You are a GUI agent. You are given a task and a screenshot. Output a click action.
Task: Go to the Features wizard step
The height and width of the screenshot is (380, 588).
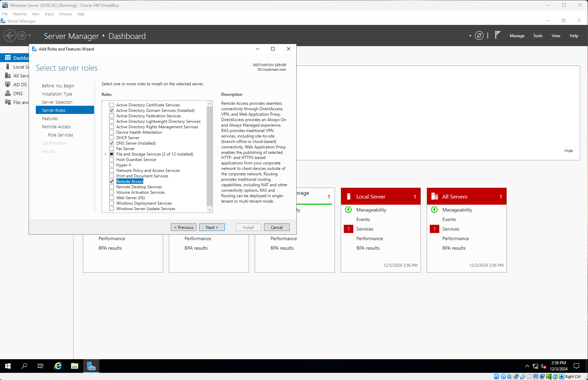(50, 119)
